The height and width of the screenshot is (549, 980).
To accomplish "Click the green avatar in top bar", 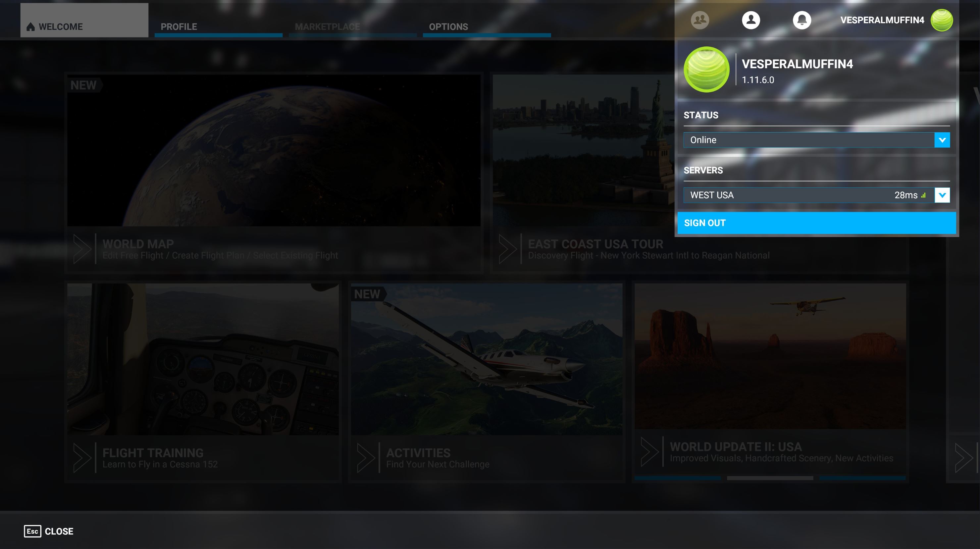I will pos(942,20).
